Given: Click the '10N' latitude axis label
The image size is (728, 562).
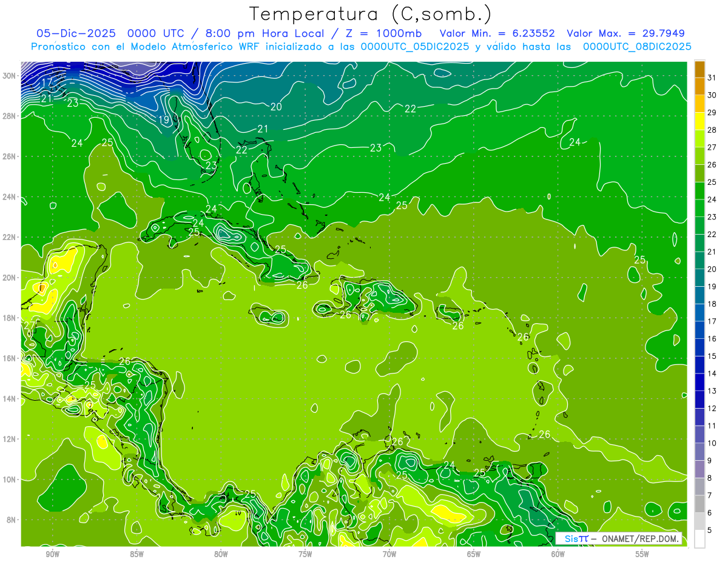Looking at the screenshot, I should pyautogui.click(x=10, y=480).
